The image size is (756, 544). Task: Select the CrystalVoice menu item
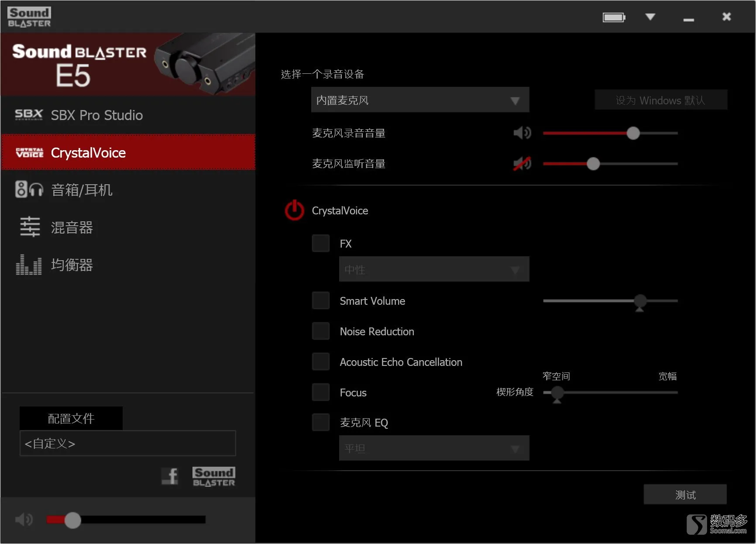click(128, 152)
